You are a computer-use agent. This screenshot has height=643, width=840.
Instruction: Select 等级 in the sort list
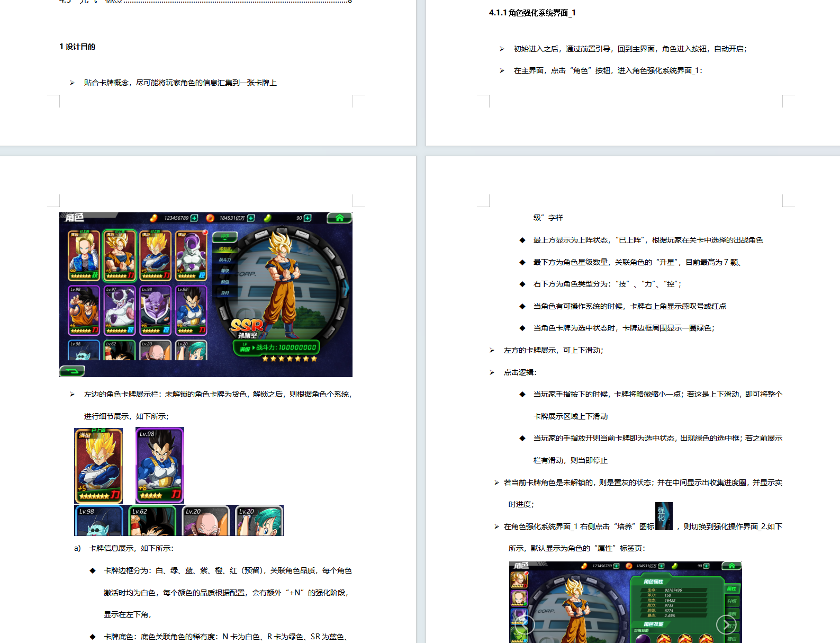point(225,271)
